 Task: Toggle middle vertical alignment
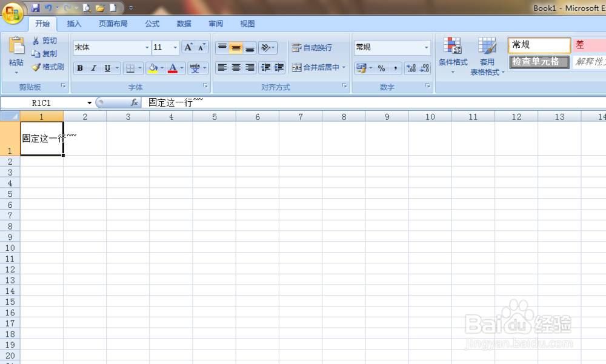pos(236,47)
